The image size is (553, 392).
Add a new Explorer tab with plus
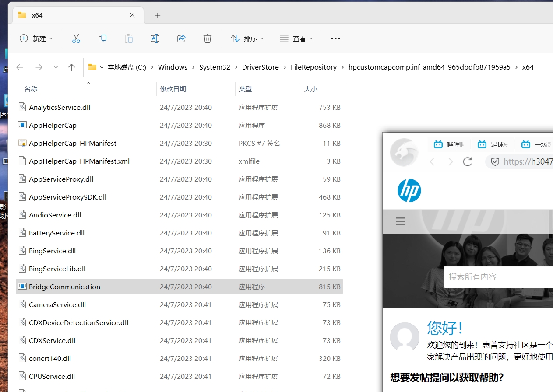click(158, 15)
